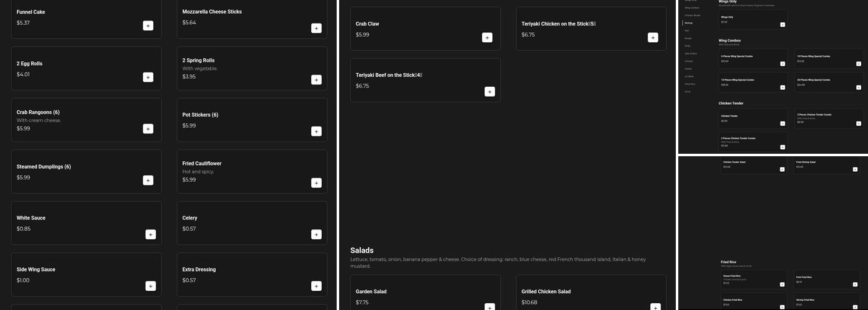
Task: Add Teriyaki Chicken on the Stick
Action: (x=653, y=37)
